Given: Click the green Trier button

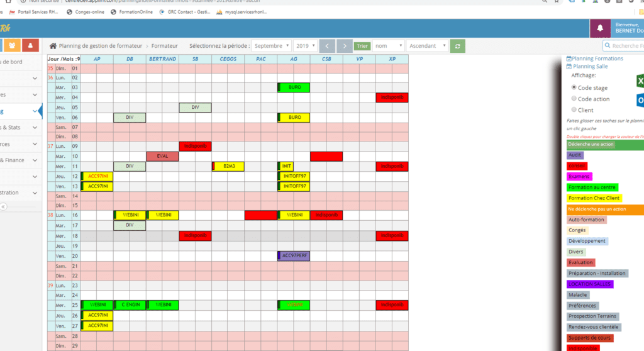Looking at the screenshot, I should point(362,46).
